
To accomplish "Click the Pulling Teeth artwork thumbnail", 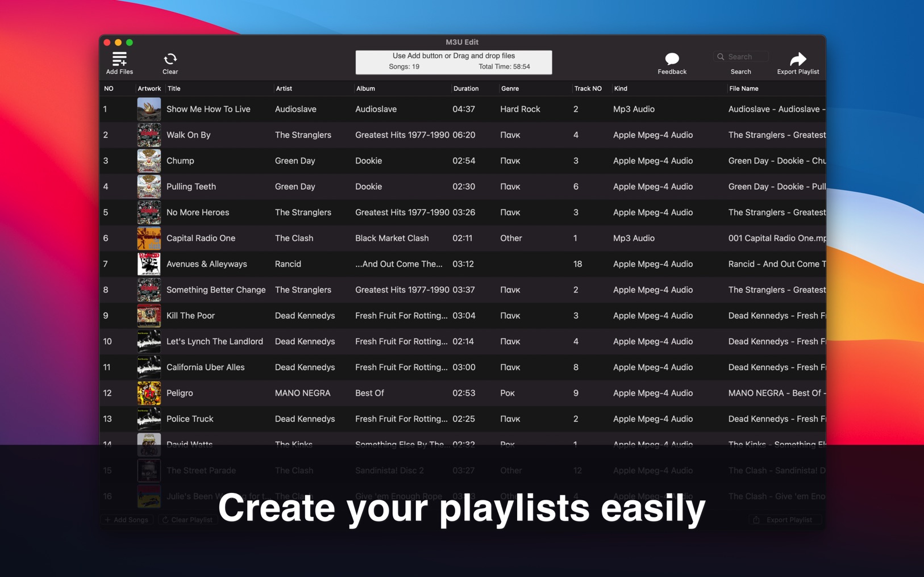I will tap(149, 187).
